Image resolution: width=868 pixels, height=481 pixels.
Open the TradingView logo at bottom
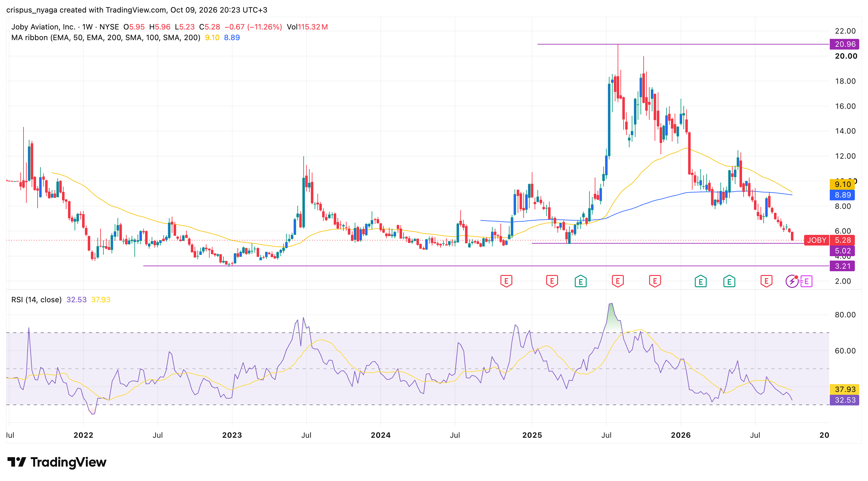57,462
